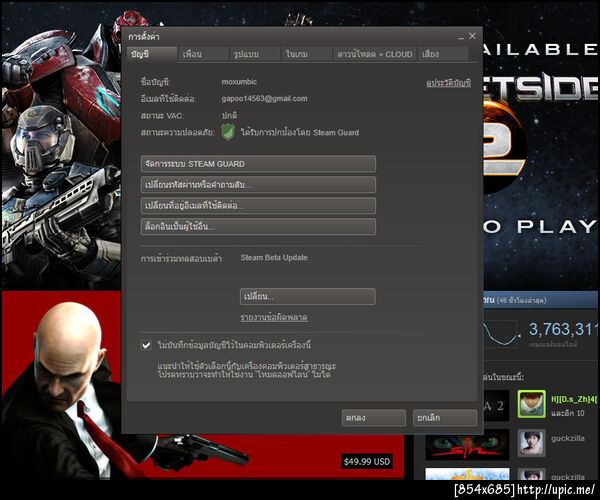Cancel settings with the ยกเลิก button

(445, 418)
